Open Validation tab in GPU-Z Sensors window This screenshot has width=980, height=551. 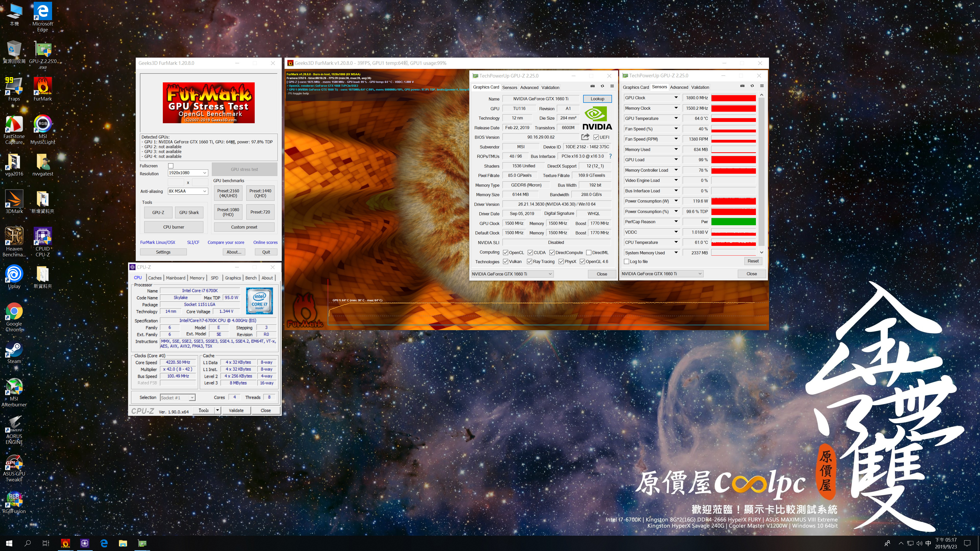tap(700, 87)
